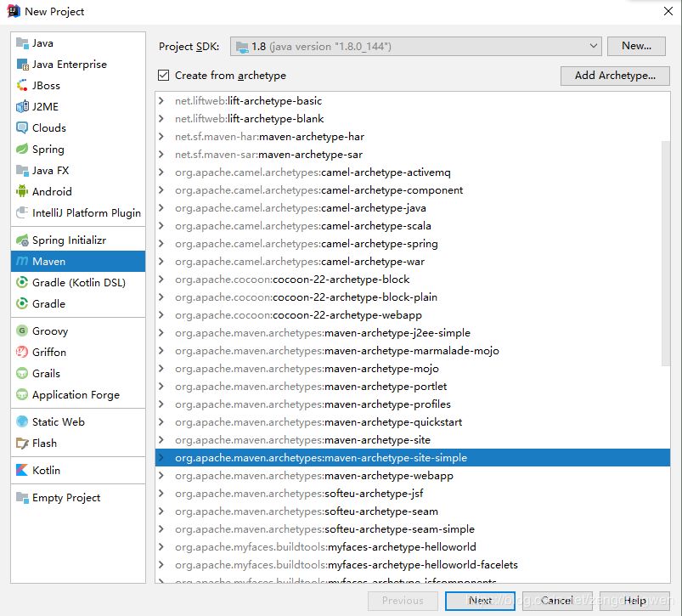682x616 pixels.
Task: Click the Add Archetype... button
Action: click(615, 76)
